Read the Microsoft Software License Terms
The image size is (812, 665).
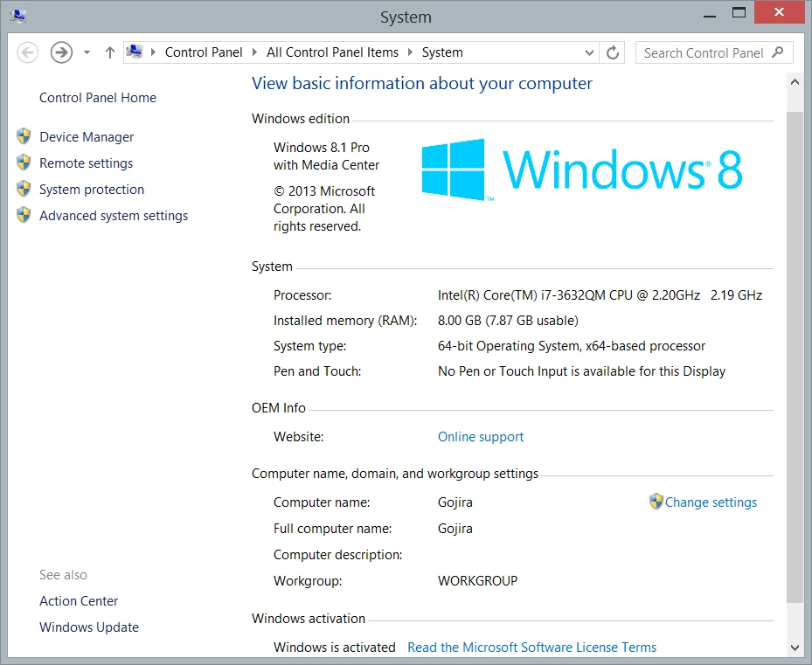click(x=531, y=647)
